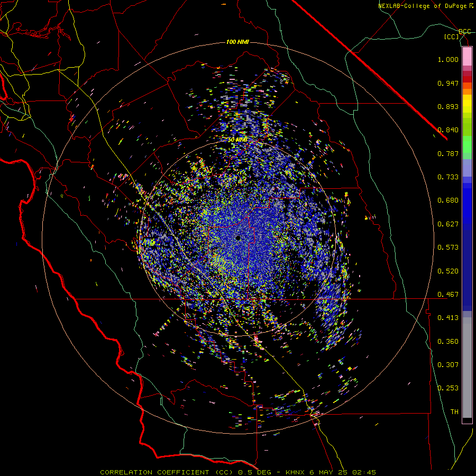This screenshot has height=476, width=476.
Task: Click the 50 NMI range ring label
Action: (x=237, y=140)
